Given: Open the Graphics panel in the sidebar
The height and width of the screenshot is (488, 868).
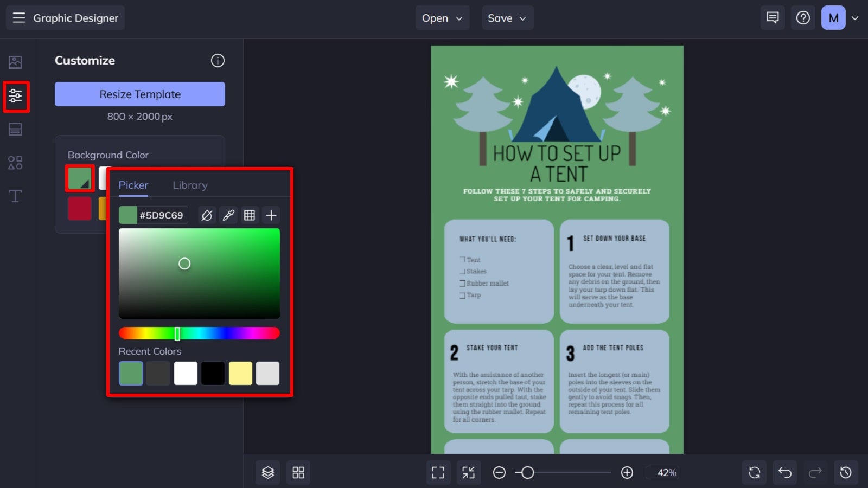Looking at the screenshot, I should tap(15, 162).
